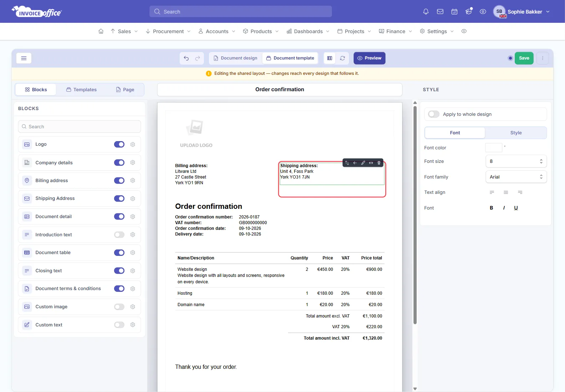This screenshot has height=392, width=565.
Task: Open Logo block settings gear
Action: (133, 144)
